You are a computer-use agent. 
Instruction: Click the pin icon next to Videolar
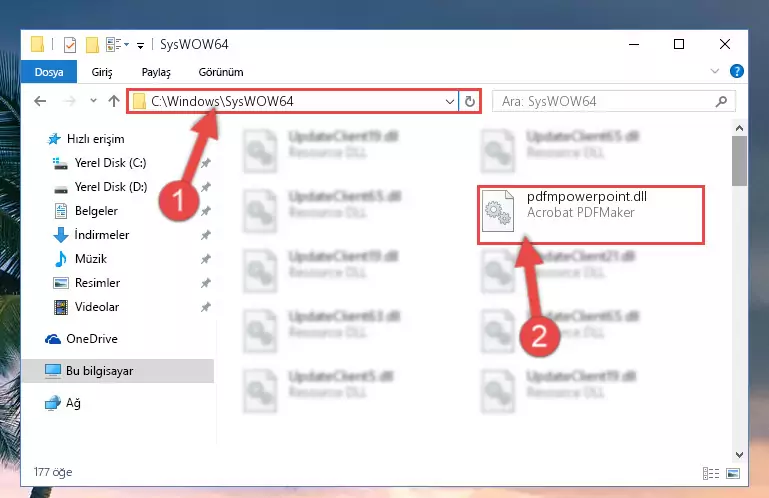coord(205,307)
